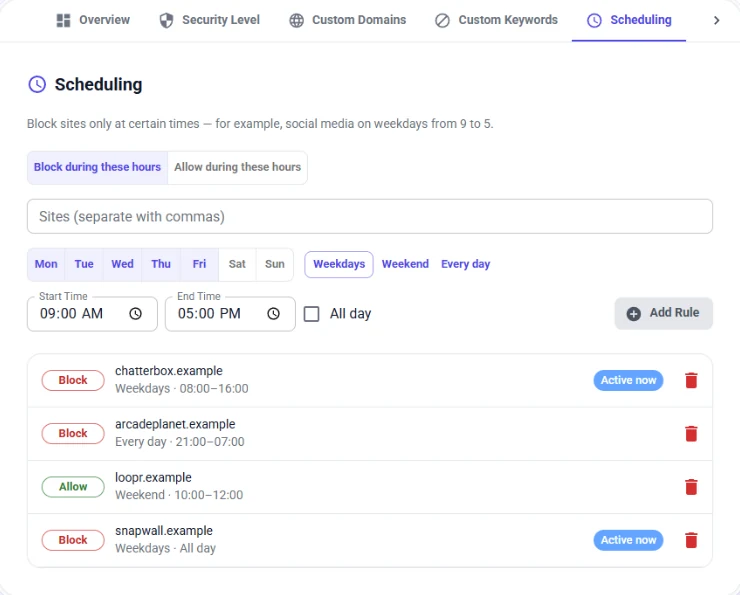The height and width of the screenshot is (595, 740).
Task: Choose the Every day preset
Action: click(465, 264)
